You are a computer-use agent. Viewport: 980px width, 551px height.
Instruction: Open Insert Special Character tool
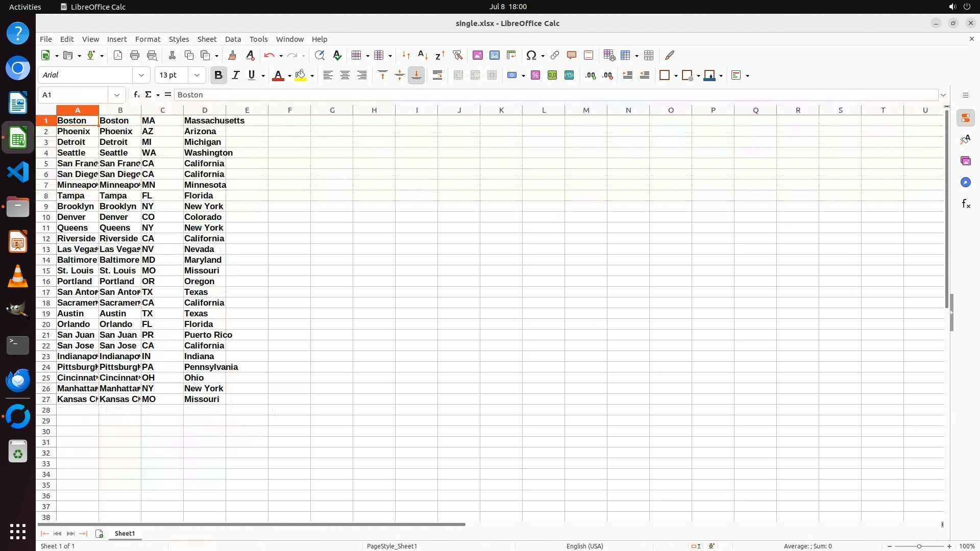tap(531, 55)
